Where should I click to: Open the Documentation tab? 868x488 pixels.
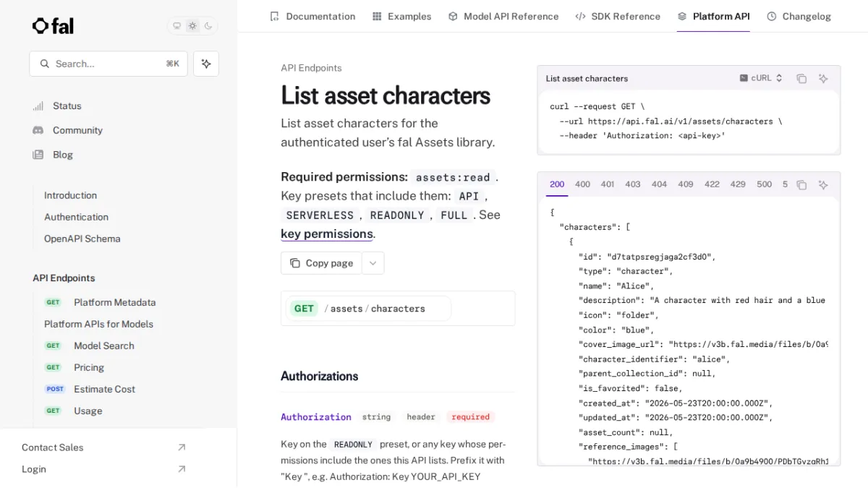pos(312,16)
